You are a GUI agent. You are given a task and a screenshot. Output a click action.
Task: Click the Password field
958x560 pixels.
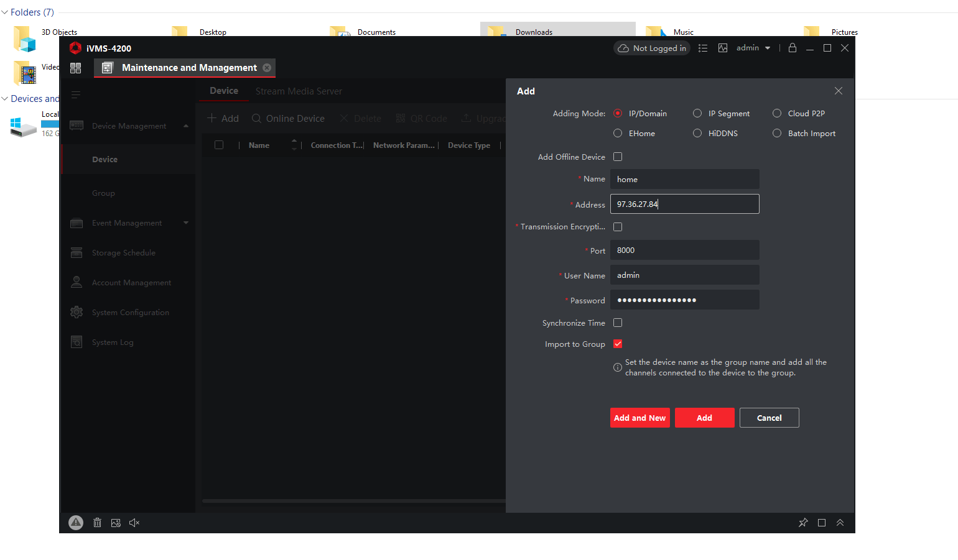(x=684, y=300)
